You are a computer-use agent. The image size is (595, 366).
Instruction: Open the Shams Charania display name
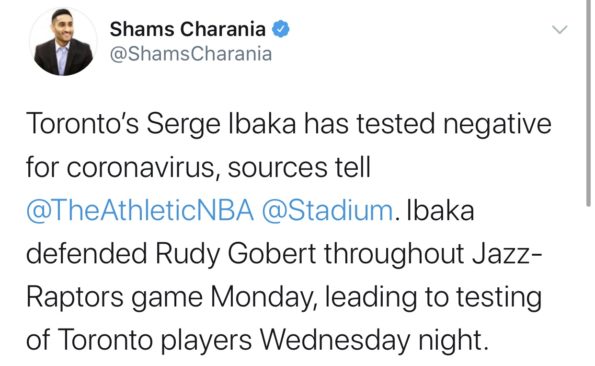pyautogui.click(x=187, y=29)
